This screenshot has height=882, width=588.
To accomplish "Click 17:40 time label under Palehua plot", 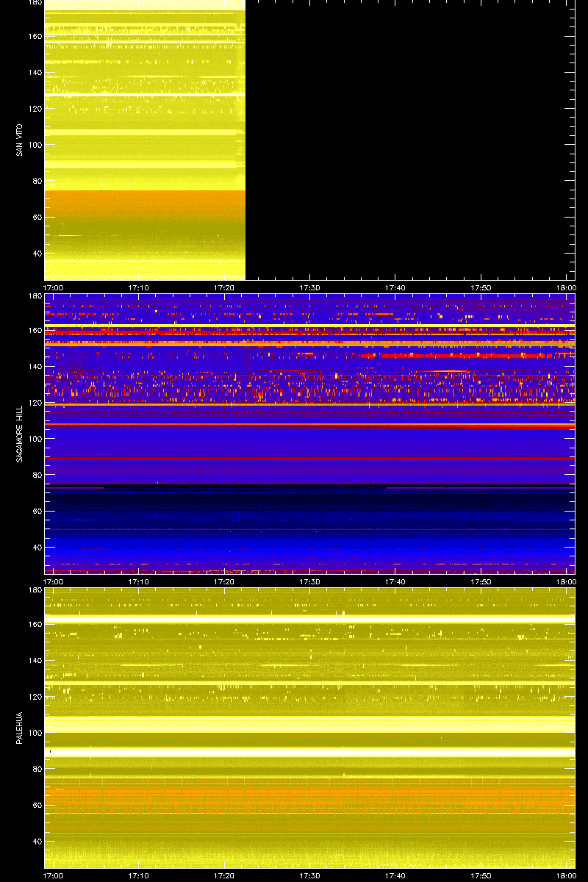I will 395,875.
